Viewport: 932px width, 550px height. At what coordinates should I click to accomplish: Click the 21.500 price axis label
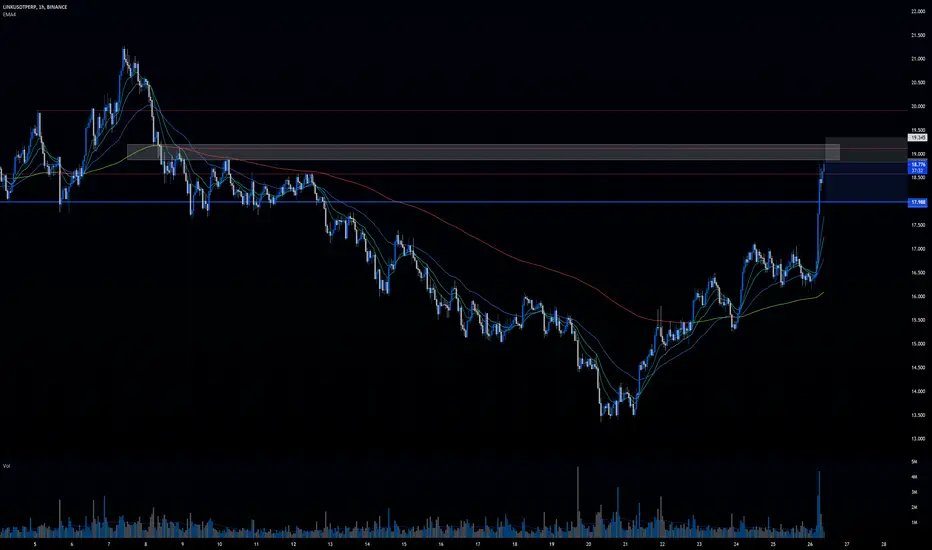(x=918, y=35)
